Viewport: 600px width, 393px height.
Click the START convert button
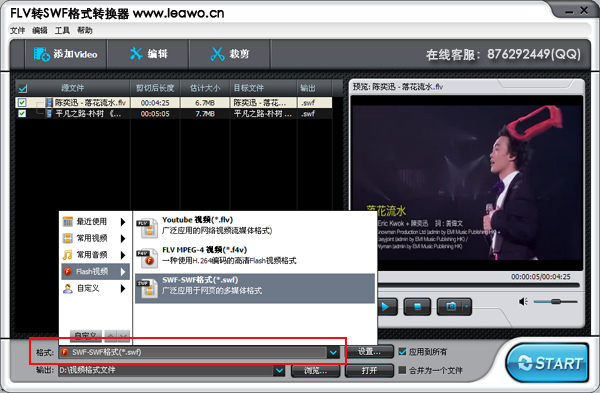coord(547,362)
